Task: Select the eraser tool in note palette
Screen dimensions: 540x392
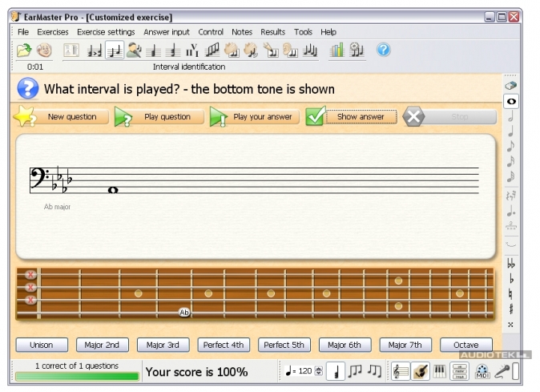Action: tap(511, 86)
